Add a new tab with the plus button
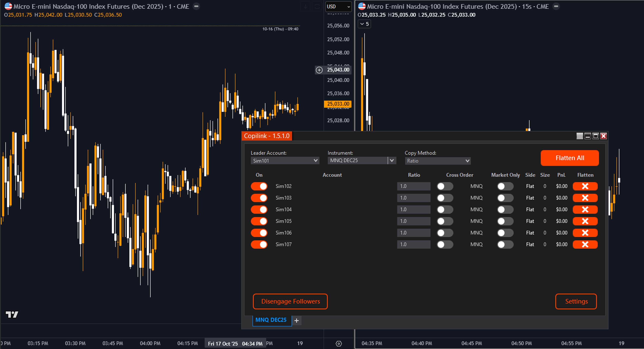Viewport: 644px width, 349px height. tap(297, 320)
